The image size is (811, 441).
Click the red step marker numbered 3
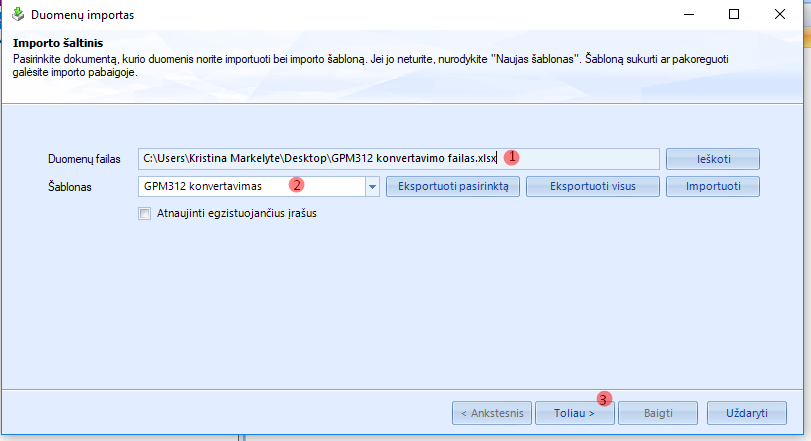click(603, 397)
